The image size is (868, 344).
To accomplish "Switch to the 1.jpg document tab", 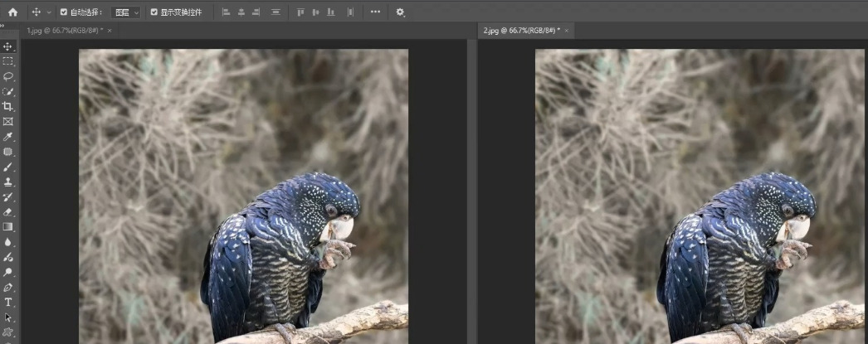I will pyautogui.click(x=63, y=31).
